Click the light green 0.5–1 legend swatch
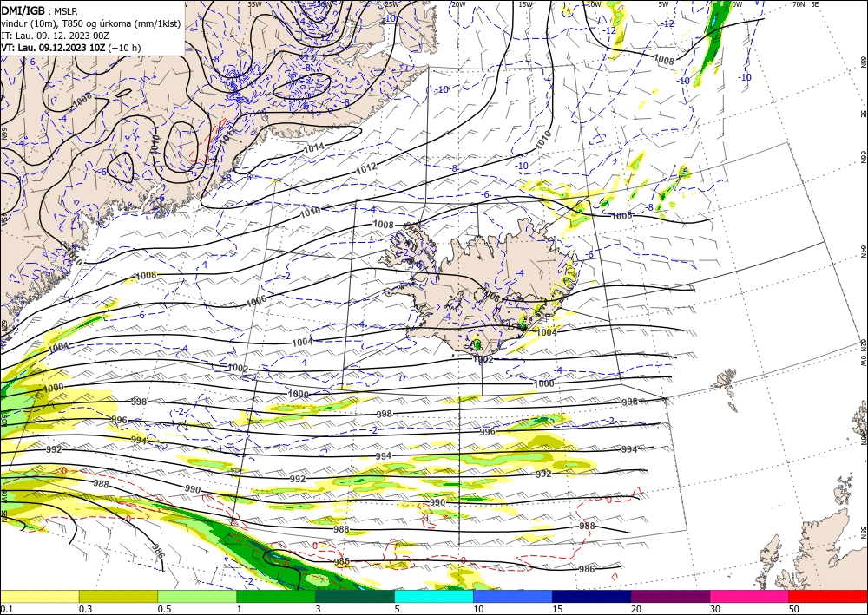This screenshot has width=868, height=615. coord(197,596)
